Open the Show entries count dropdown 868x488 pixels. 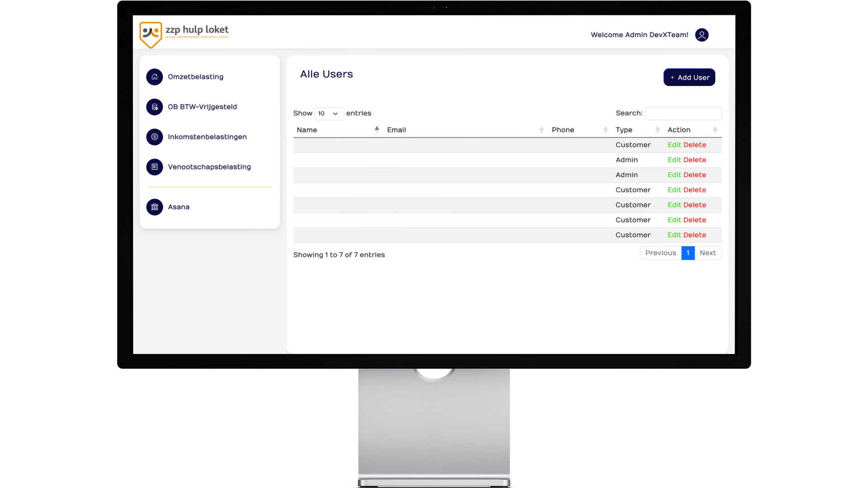[329, 113]
